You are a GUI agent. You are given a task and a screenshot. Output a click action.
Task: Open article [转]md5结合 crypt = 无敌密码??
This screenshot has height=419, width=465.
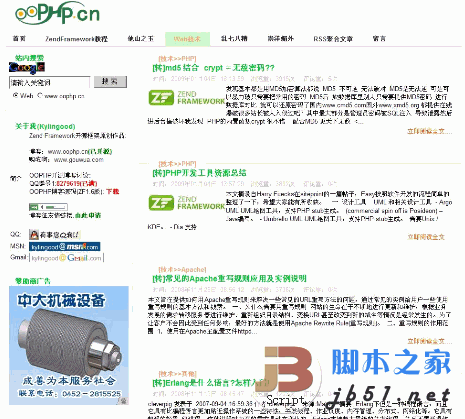tap(213, 68)
